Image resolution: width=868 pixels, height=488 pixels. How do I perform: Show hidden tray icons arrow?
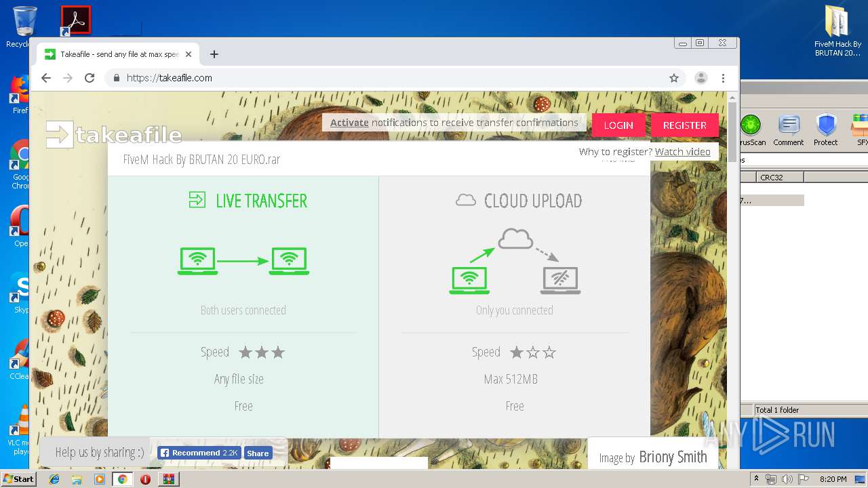[x=756, y=479]
